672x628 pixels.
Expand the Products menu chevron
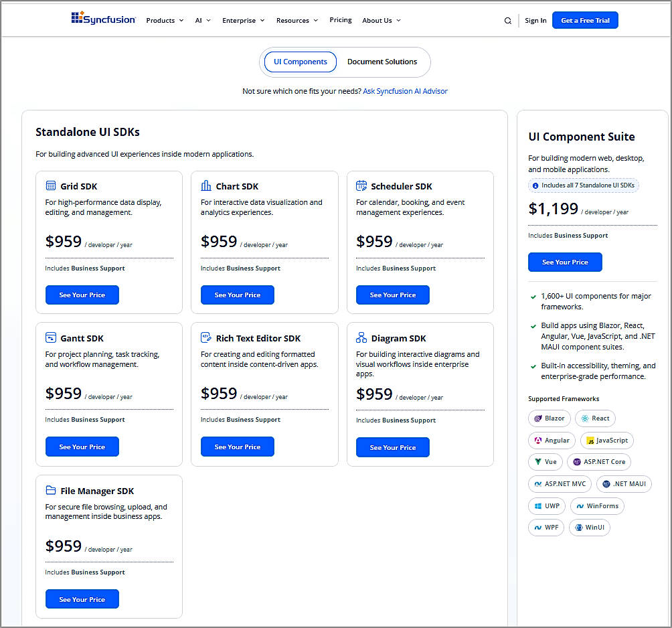pos(181,21)
